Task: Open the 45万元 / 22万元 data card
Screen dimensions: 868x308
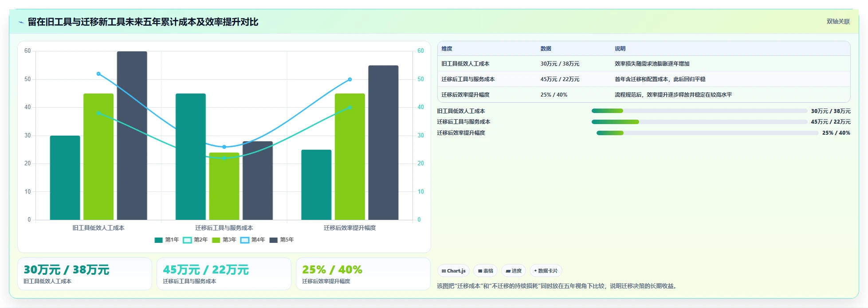Action: (x=224, y=274)
